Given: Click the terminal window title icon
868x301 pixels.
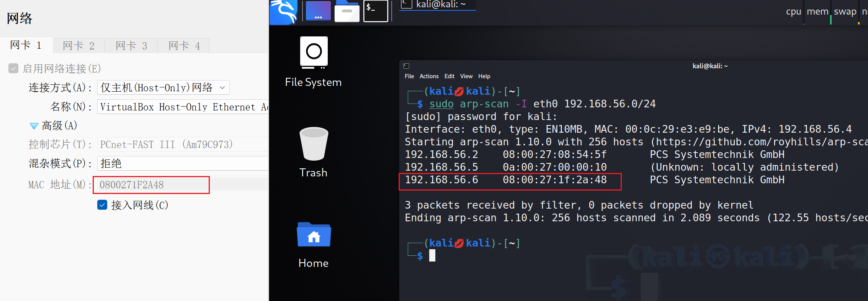Looking at the screenshot, I should click(x=406, y=66).
